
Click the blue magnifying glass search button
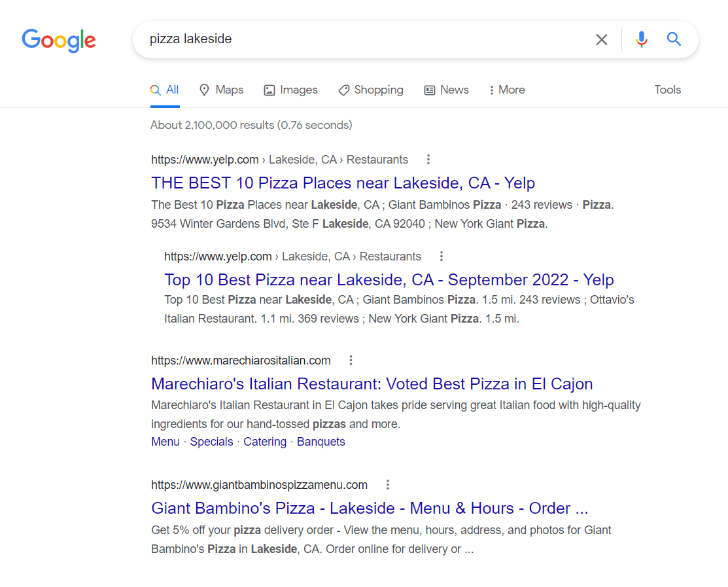click(674, 39)
